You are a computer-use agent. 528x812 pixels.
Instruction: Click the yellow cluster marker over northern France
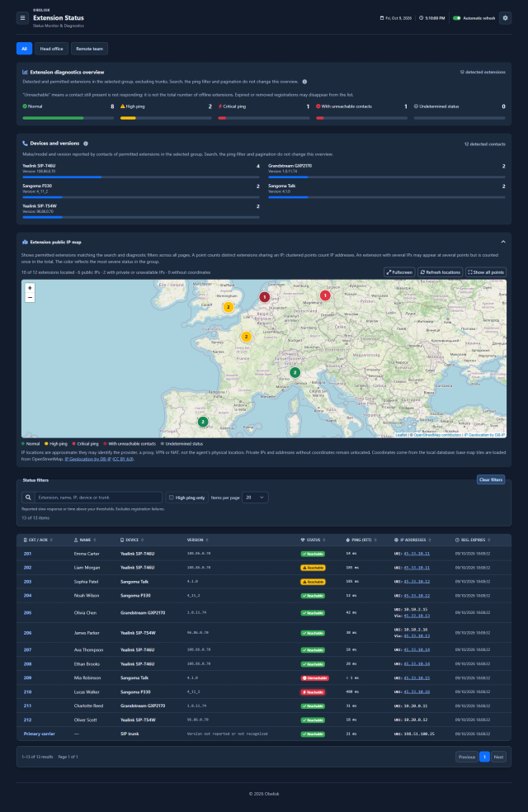click(247, 337)
